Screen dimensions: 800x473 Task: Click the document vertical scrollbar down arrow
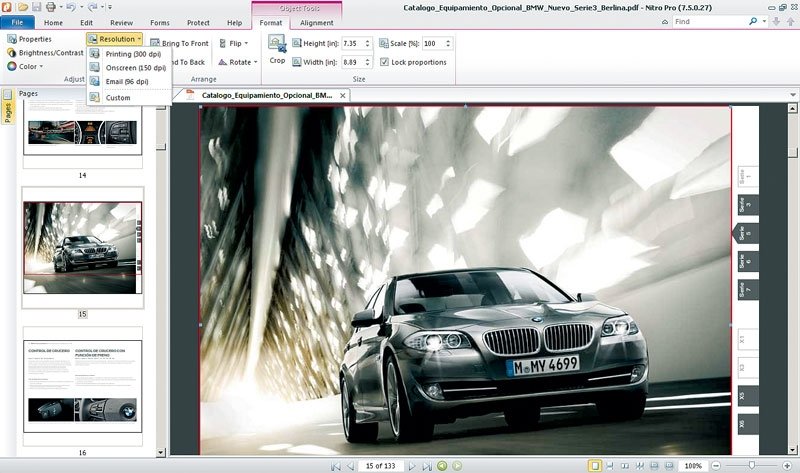pyautogui.click(x=792, y=450)
